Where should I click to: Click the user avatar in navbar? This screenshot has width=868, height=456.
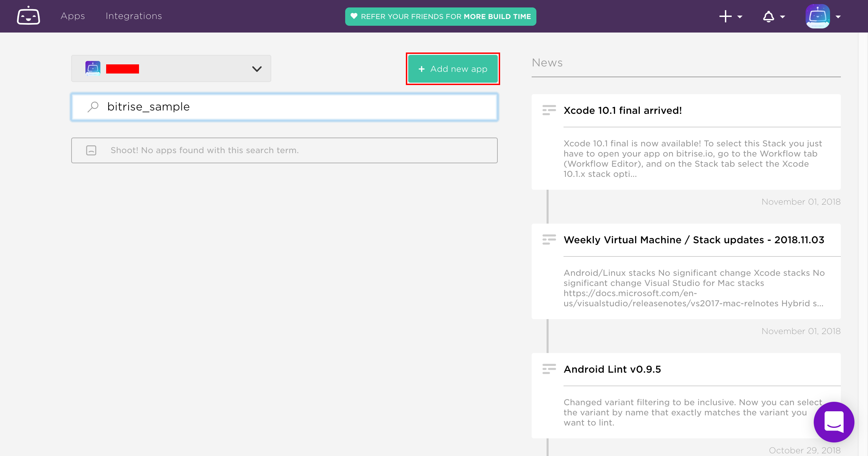point(817,16)
